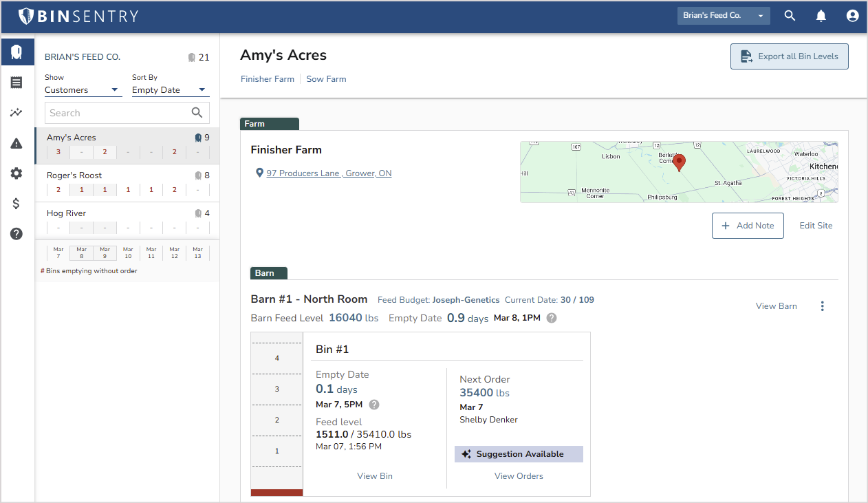This screenshot has width=868, height=503.
Task: Open Barn #1 three-dot options menu
Action: pyautogui.click(x=822, y=306)
